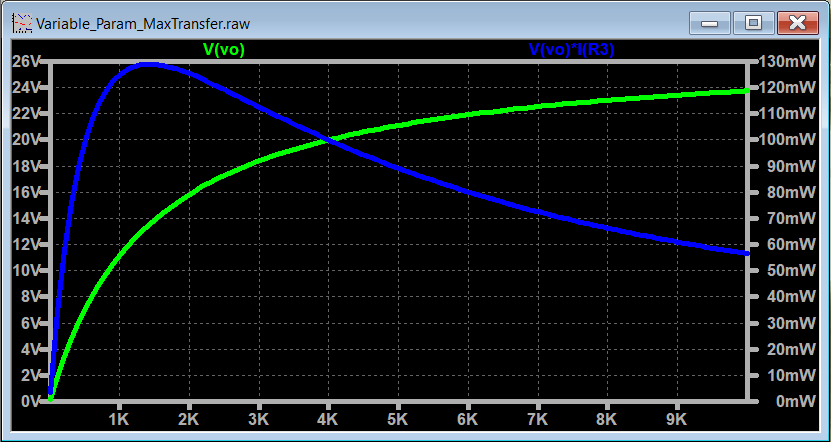Click the 100mW tick on right axis
Screen dimensions: 831x442
pos(787,139)
